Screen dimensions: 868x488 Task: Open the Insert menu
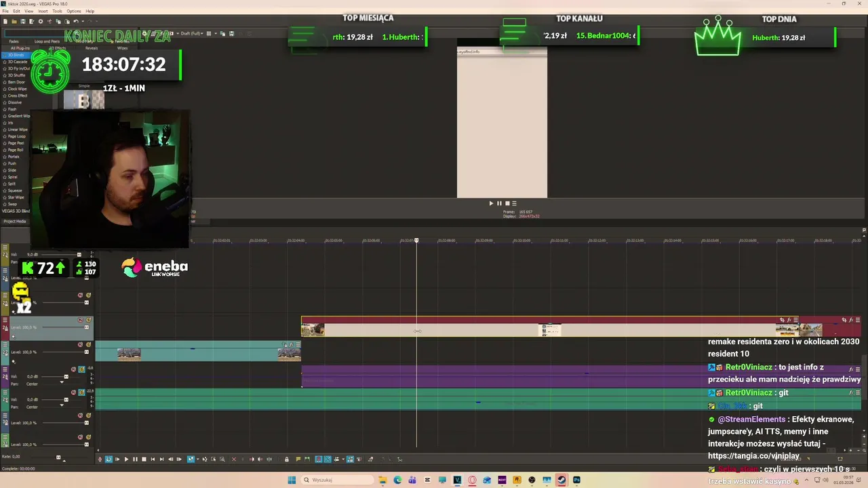43,11
